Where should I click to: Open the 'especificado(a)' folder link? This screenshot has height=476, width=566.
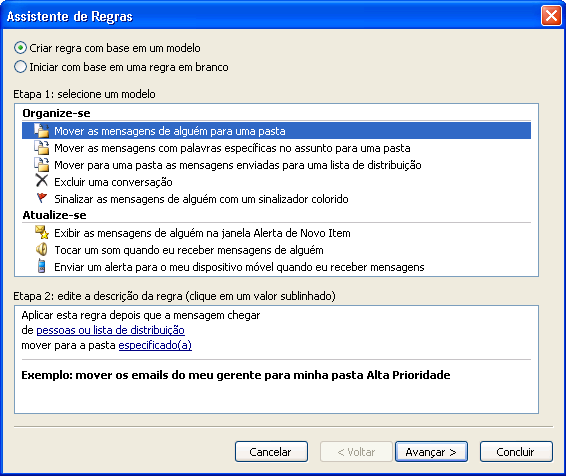(155, 345)
